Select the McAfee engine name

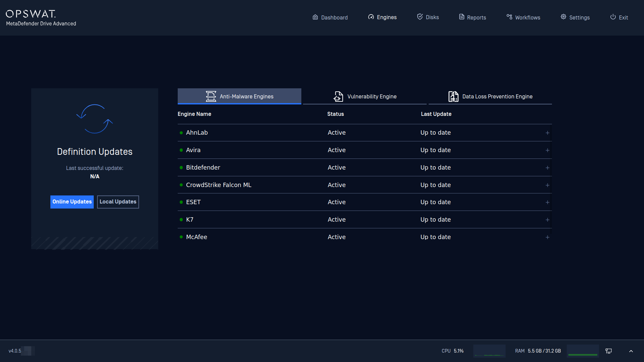tap(197, 237)
